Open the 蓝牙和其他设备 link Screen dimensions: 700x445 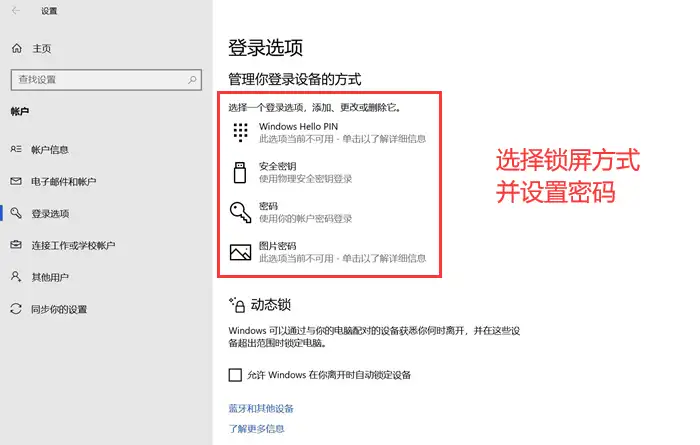[x=261, y=408]
